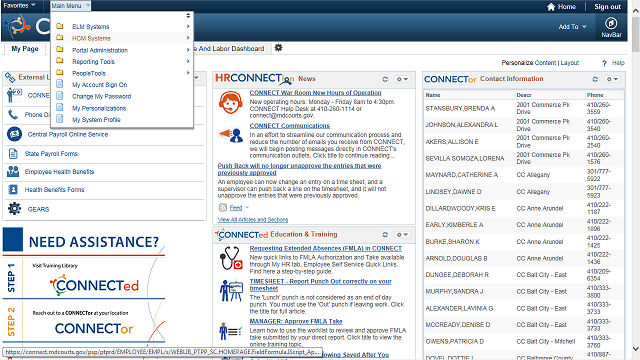Click the page vertical scrollbar
640x360 pixels.
(x=636, y=33)
